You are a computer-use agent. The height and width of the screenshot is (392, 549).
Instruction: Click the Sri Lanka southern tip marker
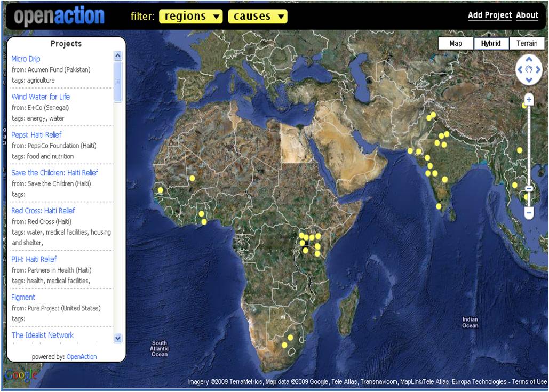439,206
